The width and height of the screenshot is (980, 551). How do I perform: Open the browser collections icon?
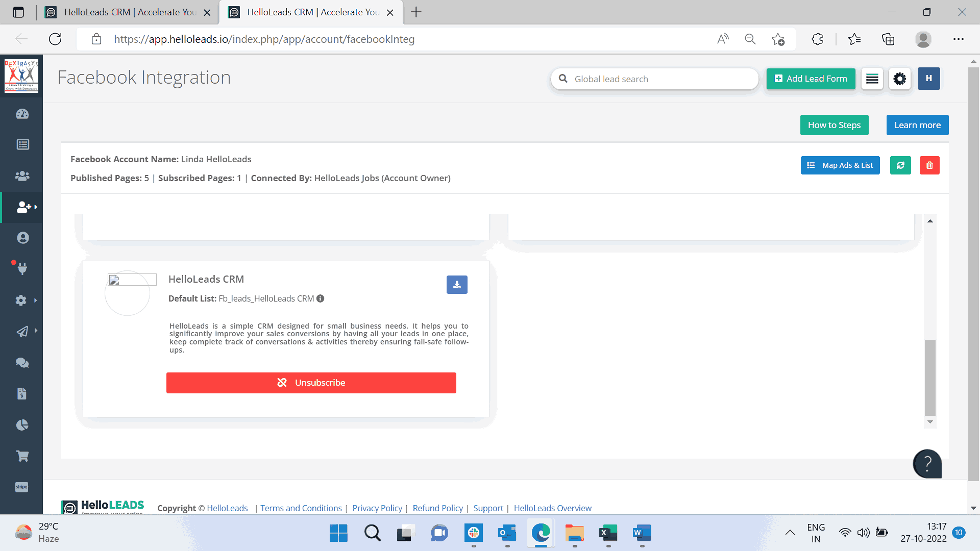coord(888,39)
